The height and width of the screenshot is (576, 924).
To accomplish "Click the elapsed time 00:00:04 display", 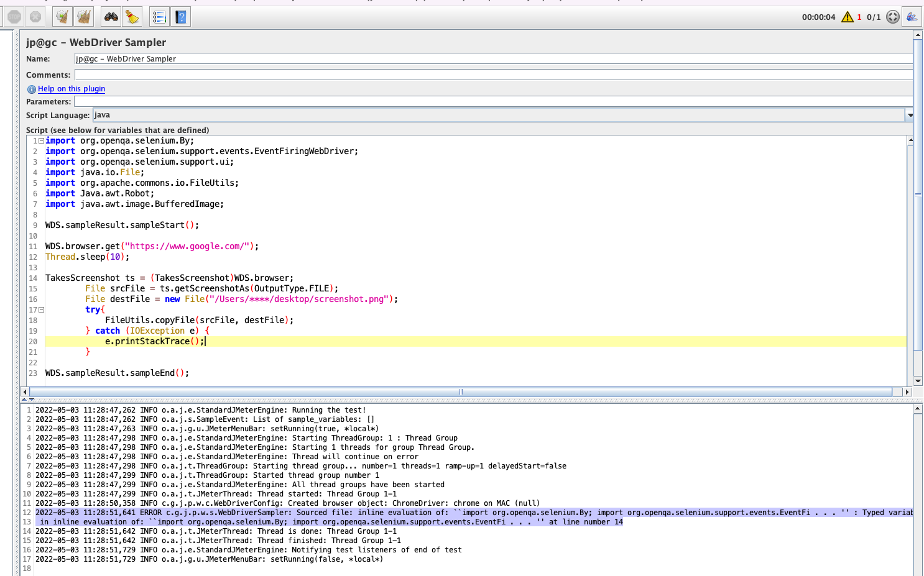I will [x=818, y=17].
